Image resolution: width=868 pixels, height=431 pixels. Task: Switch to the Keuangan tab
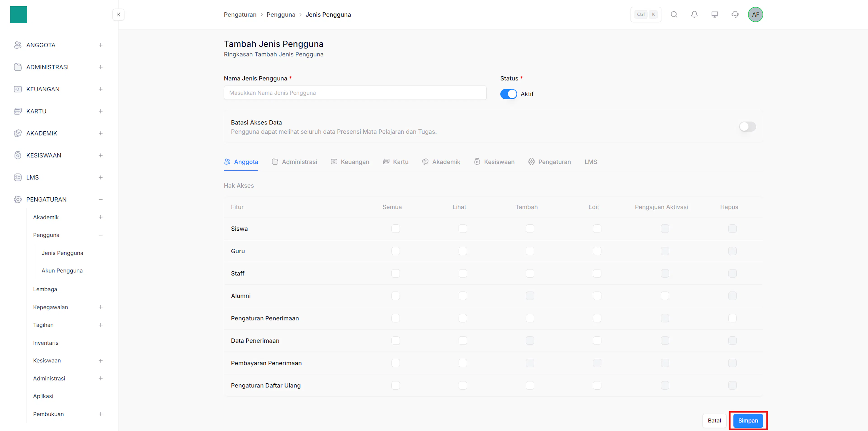pyautogui.click(x=350, y=162)
